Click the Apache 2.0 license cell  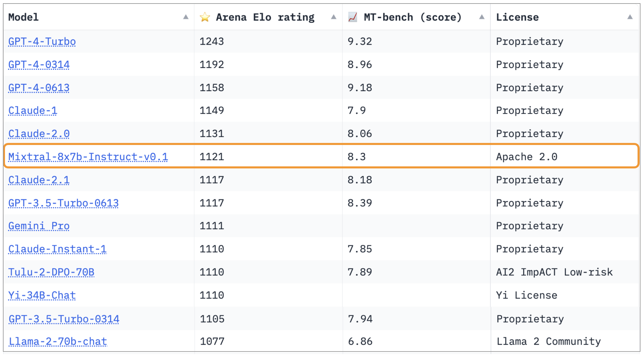click(527, 157)
